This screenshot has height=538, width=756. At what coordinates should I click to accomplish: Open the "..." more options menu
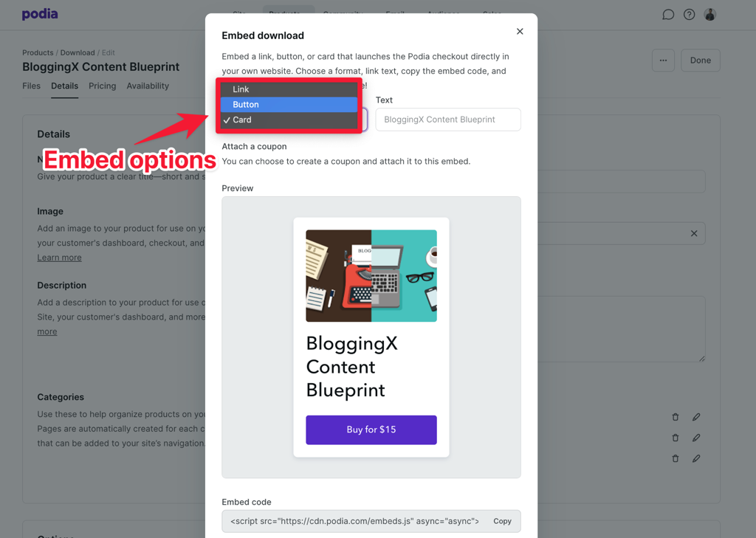[662, 61]
